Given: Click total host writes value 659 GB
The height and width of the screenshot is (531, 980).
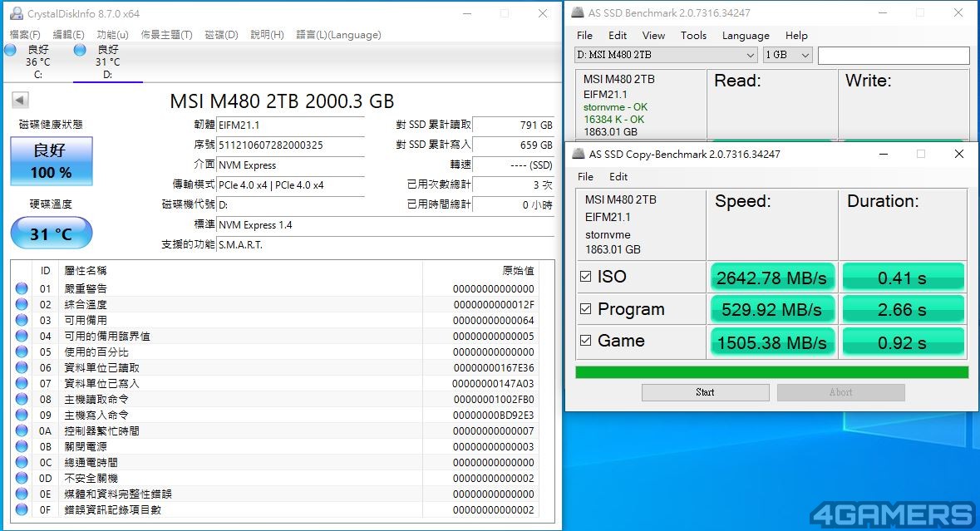Looking at the screenshot, I should point(514,145).
